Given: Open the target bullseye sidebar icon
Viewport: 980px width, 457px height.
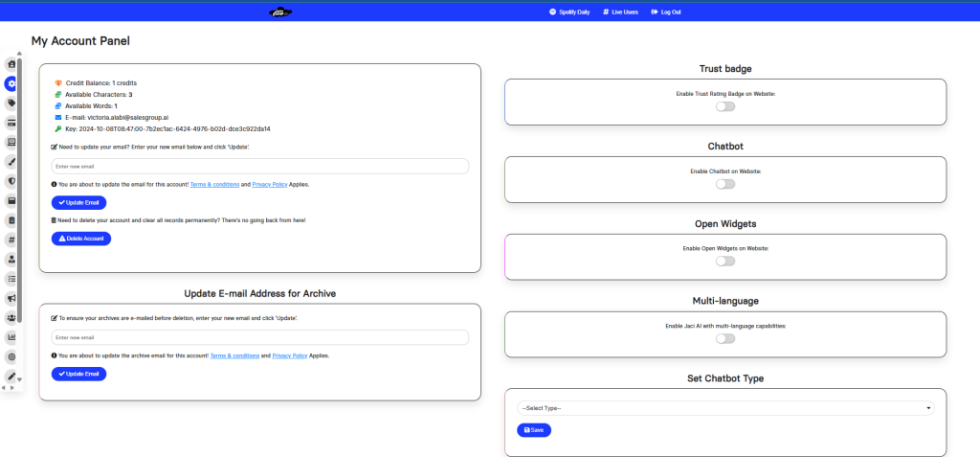Looking at the screenshot, I should (x=11, y=356).
